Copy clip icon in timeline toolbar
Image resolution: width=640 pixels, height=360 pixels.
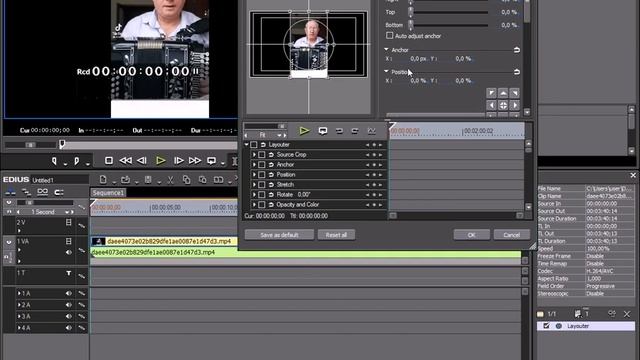pos(187,180)
